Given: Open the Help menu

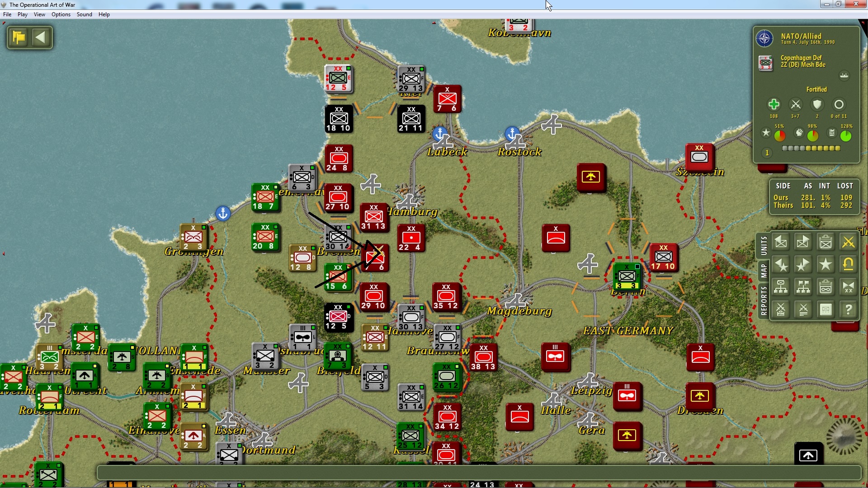Looking at the screenshot, I should [x=104, y=14].
